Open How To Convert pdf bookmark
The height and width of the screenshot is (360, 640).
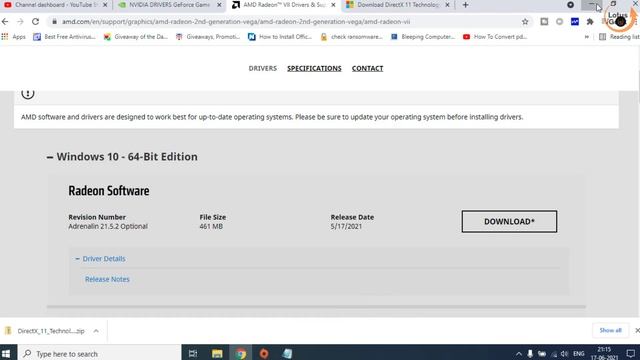495,37
